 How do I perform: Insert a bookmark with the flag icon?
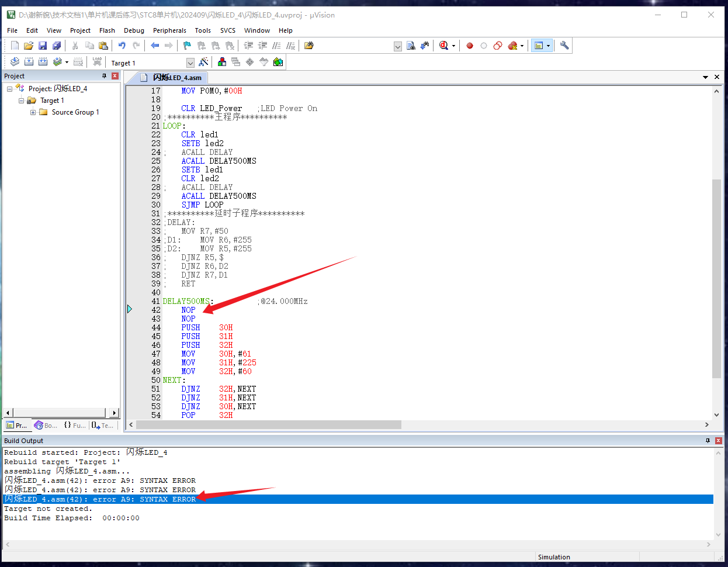[187, 46]
